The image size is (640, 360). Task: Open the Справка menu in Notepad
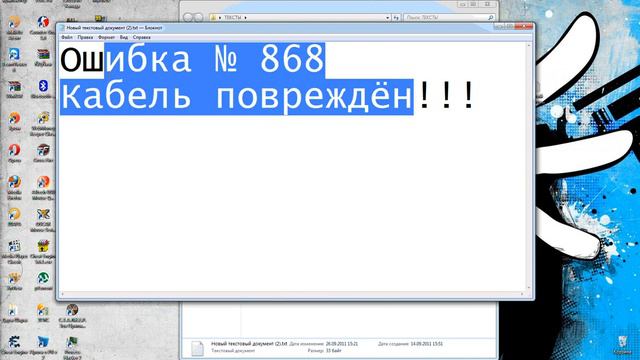pos(141,37)
